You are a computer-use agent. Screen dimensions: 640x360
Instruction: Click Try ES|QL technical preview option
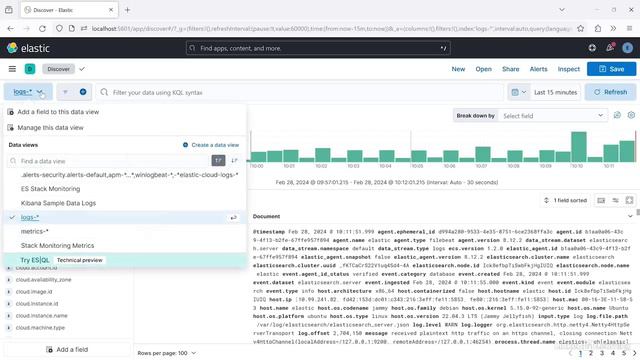(x=125, y=260)
